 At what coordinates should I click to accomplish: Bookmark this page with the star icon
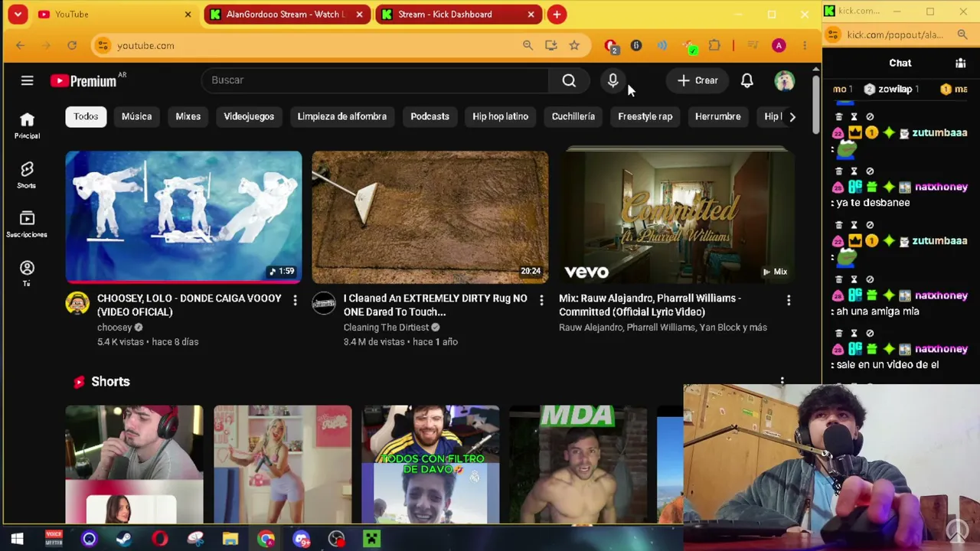(x=574, y=45)
